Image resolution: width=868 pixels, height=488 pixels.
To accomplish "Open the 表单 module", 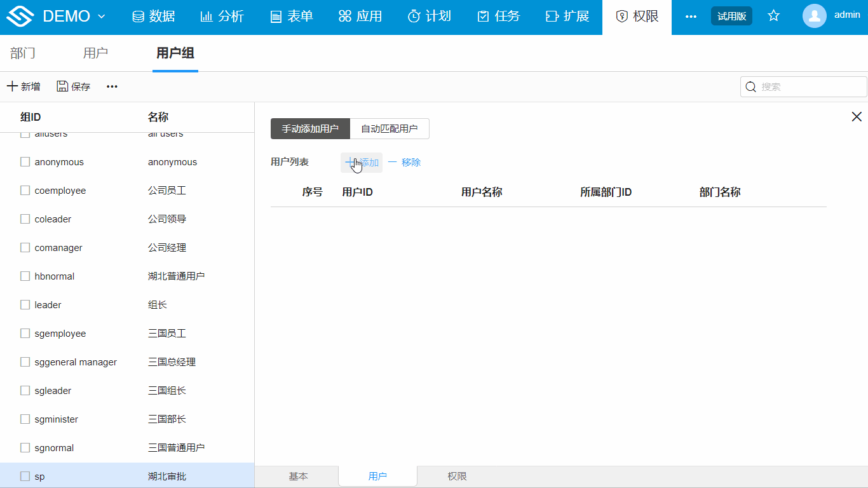I will pos(291,16).
